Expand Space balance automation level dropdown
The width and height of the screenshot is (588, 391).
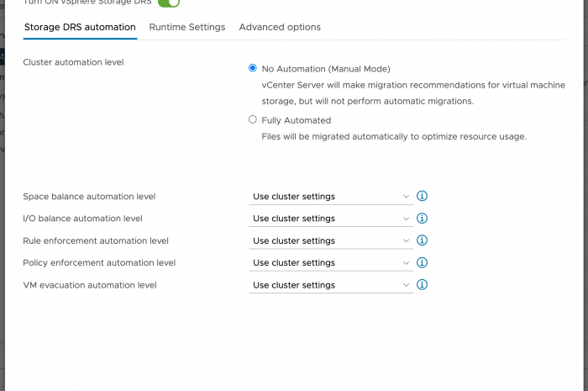332,197
